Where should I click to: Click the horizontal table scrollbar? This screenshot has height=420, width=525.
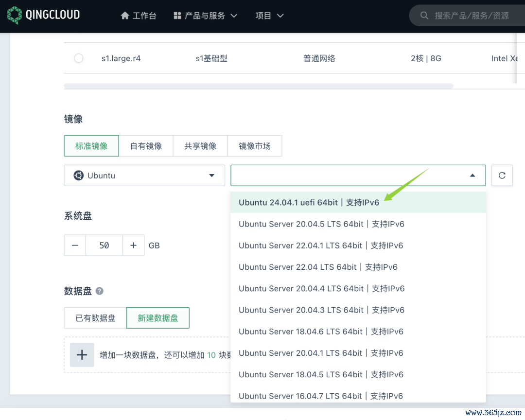click(259, 86)
